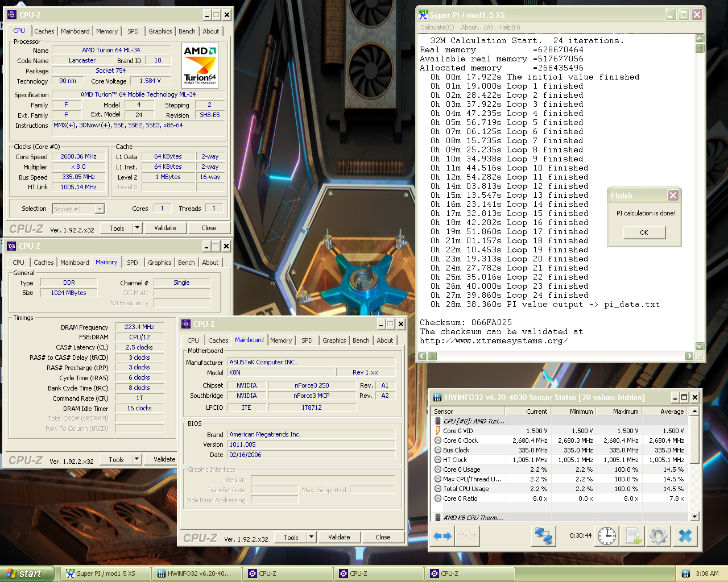Click Super PI vertical scrollbar up arrow
728x582 pixels.
700,38
